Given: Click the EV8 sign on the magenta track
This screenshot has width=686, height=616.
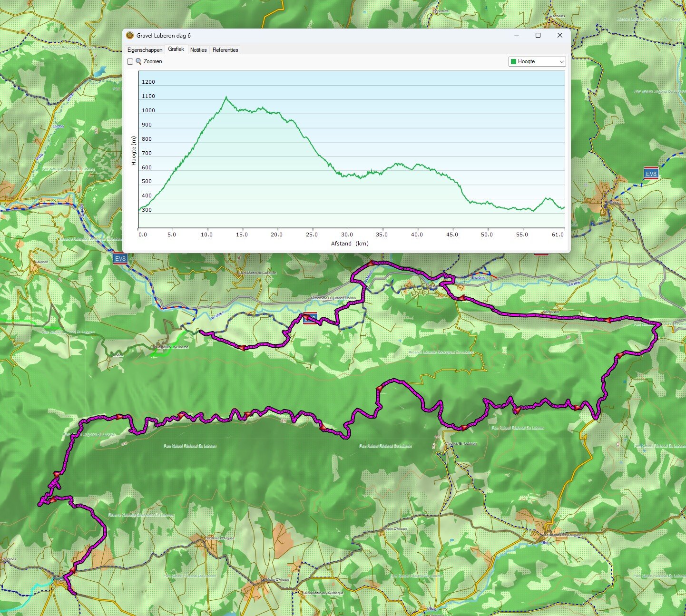Looking at the screenshot, I should pos(311,319).
